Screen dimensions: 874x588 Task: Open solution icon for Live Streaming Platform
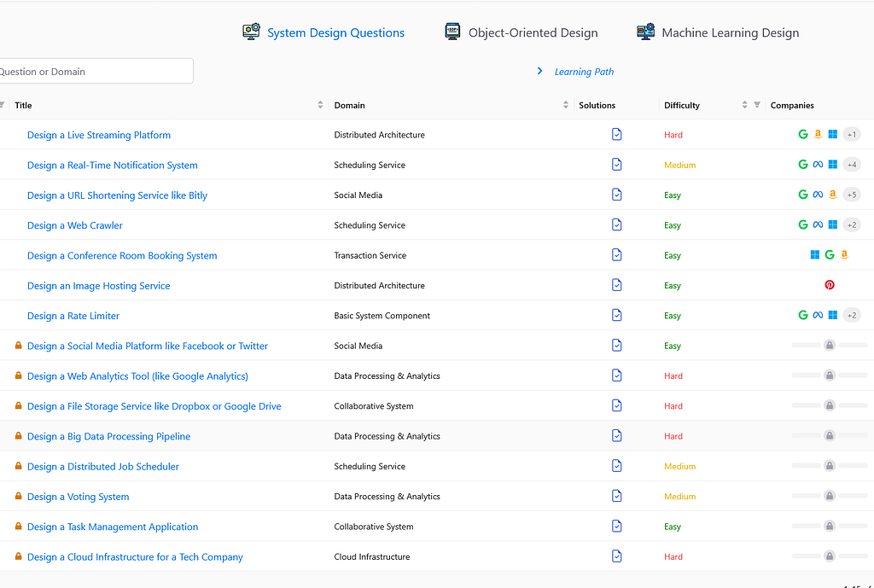click(x=617, y=135)
